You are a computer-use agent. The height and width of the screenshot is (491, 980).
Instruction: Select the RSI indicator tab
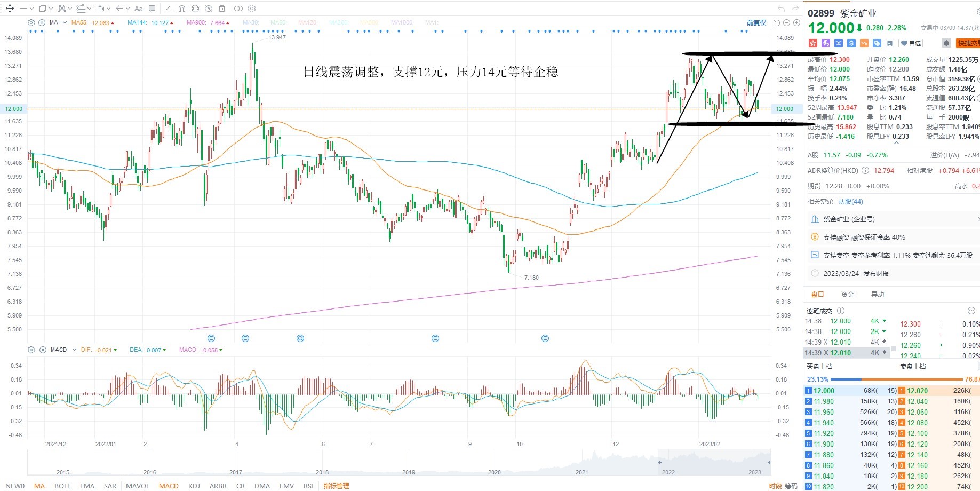tap(308, 486)
